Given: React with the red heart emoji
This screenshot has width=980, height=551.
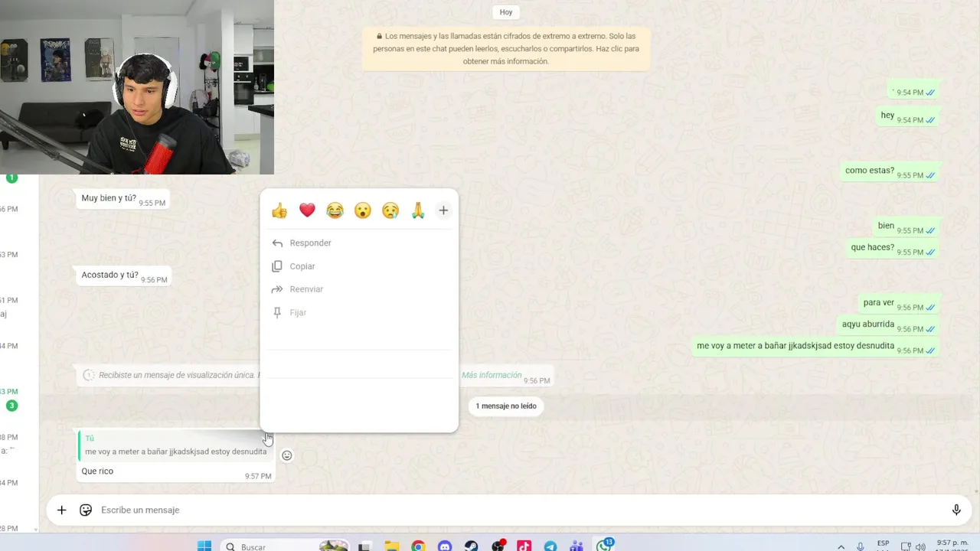Looking at the screenshot, I should coord(307,210).
